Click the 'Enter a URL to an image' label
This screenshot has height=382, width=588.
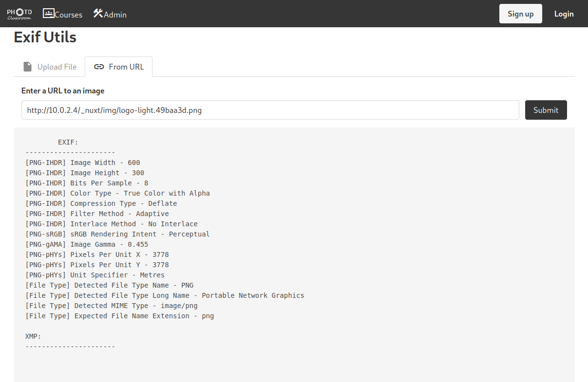(x=63, y=91)
